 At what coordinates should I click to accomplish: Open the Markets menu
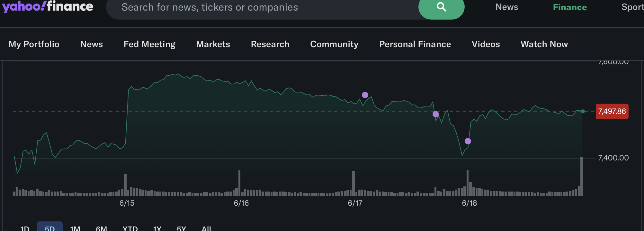[x=213, y=44]
